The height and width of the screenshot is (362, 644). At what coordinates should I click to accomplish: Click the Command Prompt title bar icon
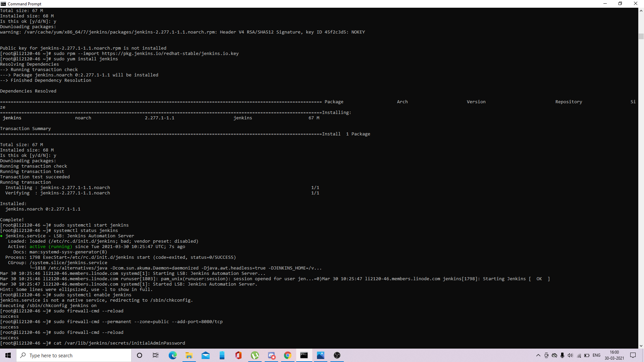[x=3, y=4]
